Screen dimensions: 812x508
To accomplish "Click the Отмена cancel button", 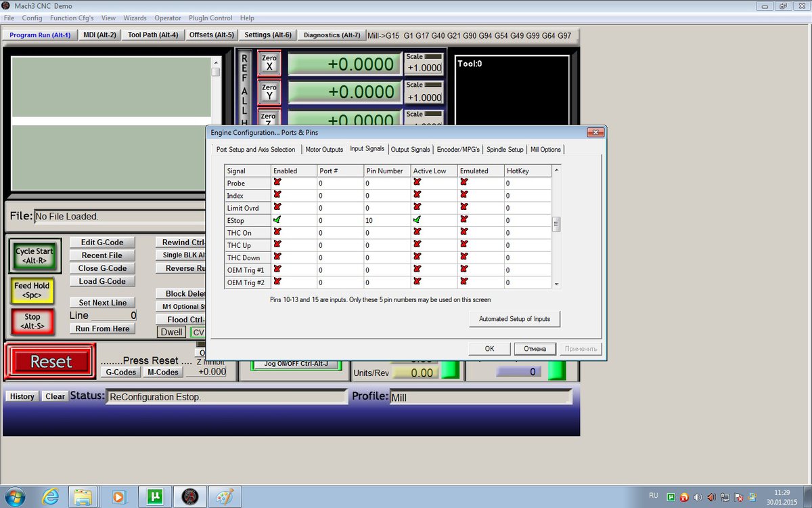I will pyautogui.click(x=535, y=349).
